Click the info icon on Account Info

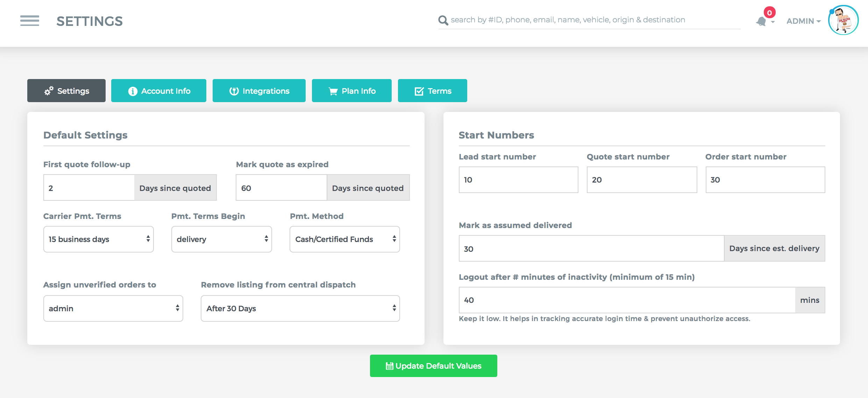(133, 91)
